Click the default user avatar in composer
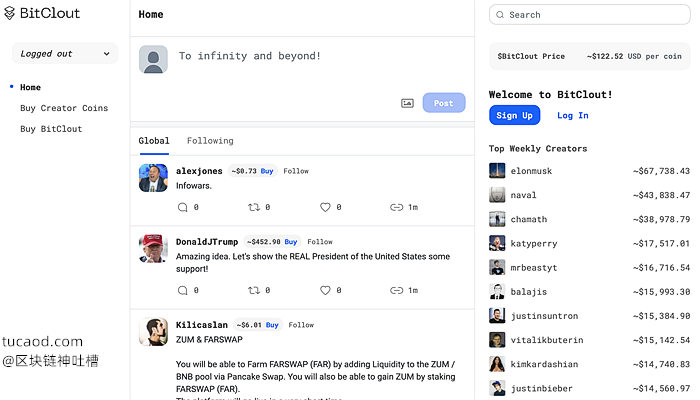The width and height of the screenshot is (700, 400). pyautogui.click(x=153, y=59)
